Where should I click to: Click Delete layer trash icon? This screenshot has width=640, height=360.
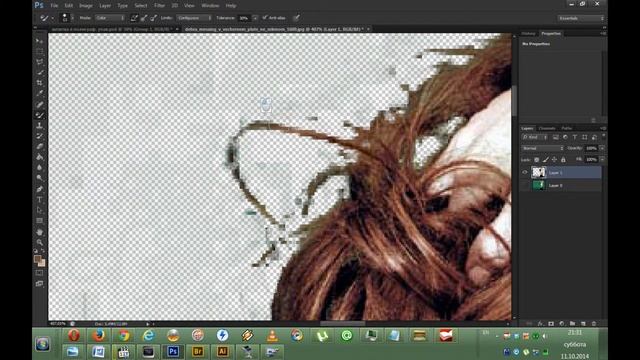click(x=594, y=324)
